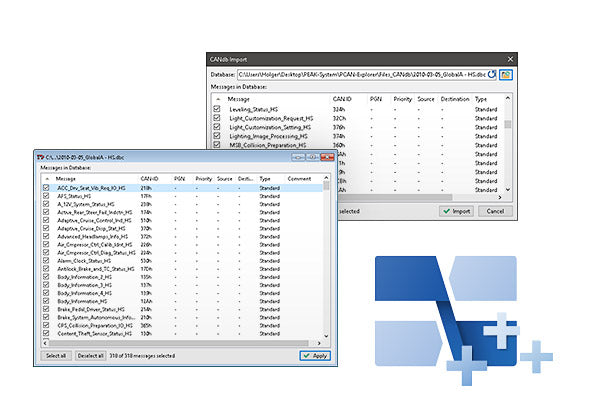Click Select all button
The image size is (600, 418).
point(55,355)
